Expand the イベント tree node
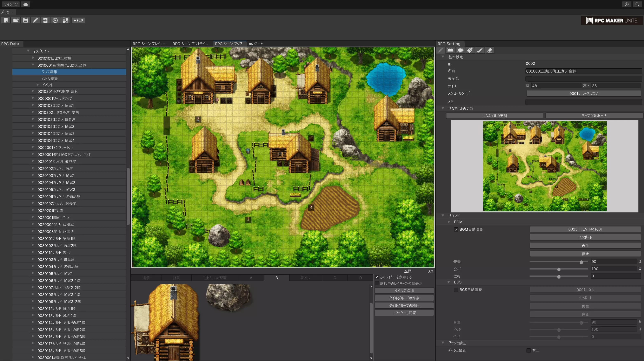This screenshot has width=644, height=361. (38, 85)
